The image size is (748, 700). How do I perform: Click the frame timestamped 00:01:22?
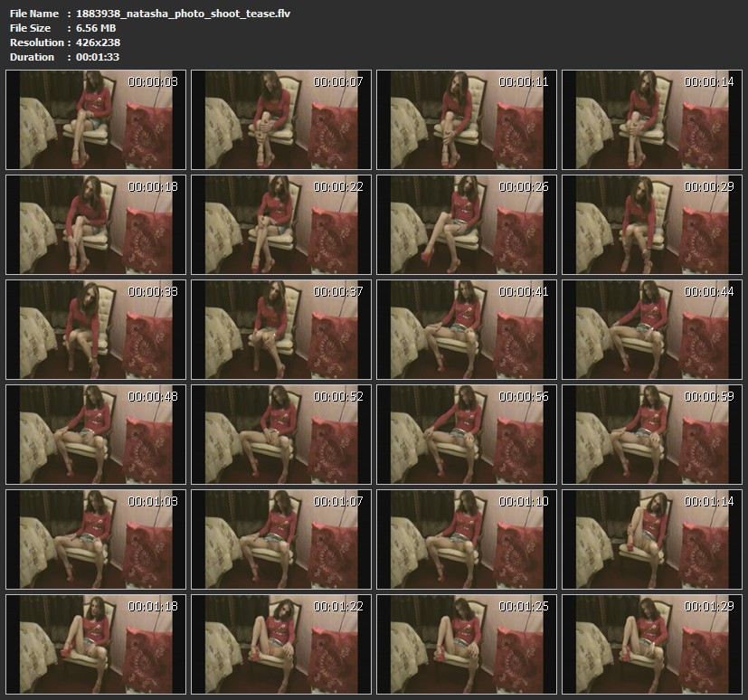(281, 644)
